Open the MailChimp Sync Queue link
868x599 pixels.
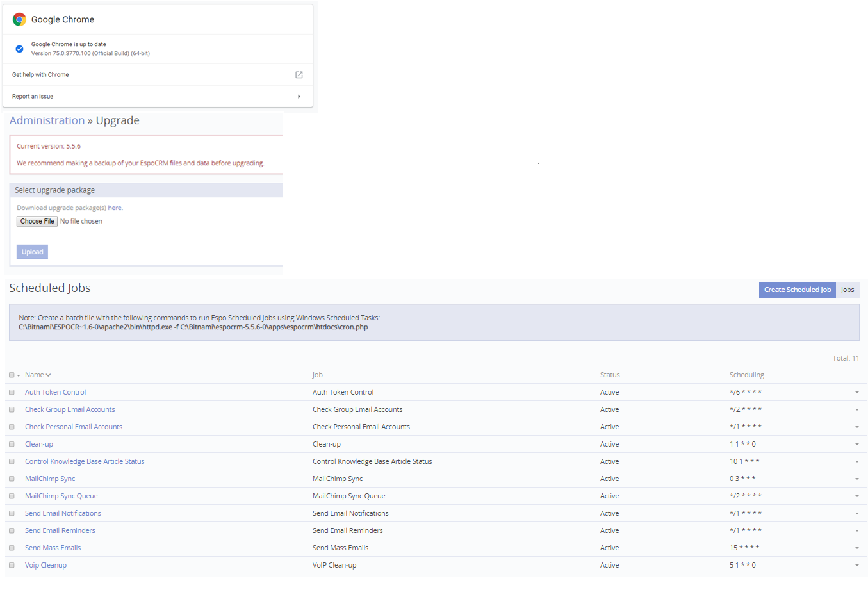61,496
